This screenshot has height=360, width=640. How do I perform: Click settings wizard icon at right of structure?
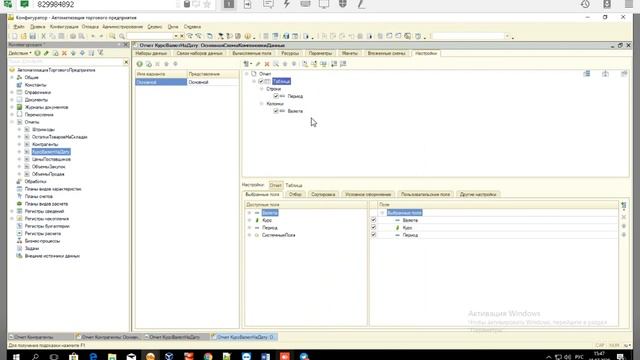587,74
